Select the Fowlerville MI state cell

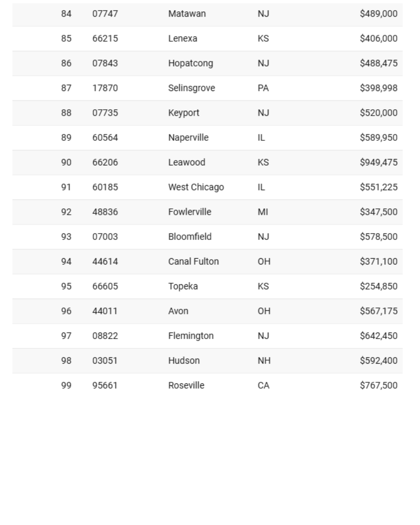pos(263,212)
